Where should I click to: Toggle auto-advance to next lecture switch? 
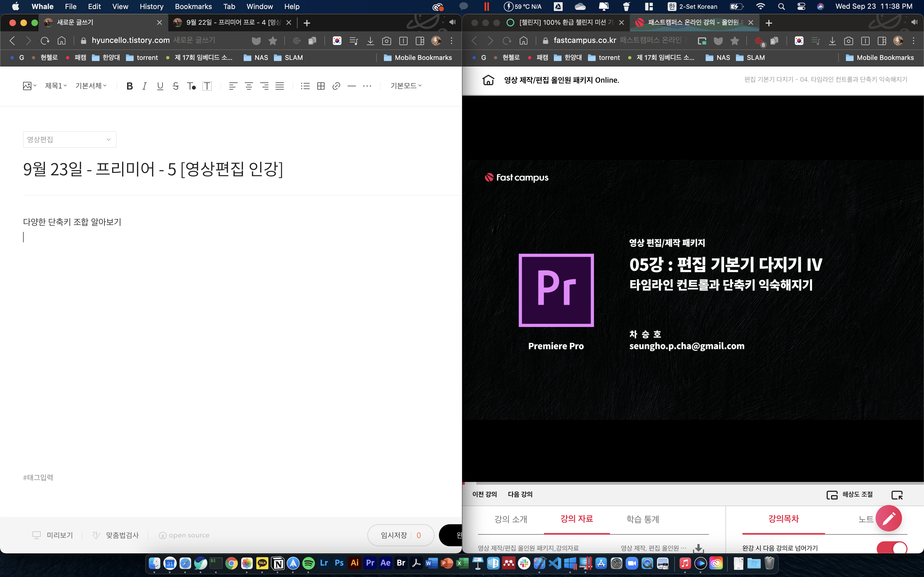[892, 548]
